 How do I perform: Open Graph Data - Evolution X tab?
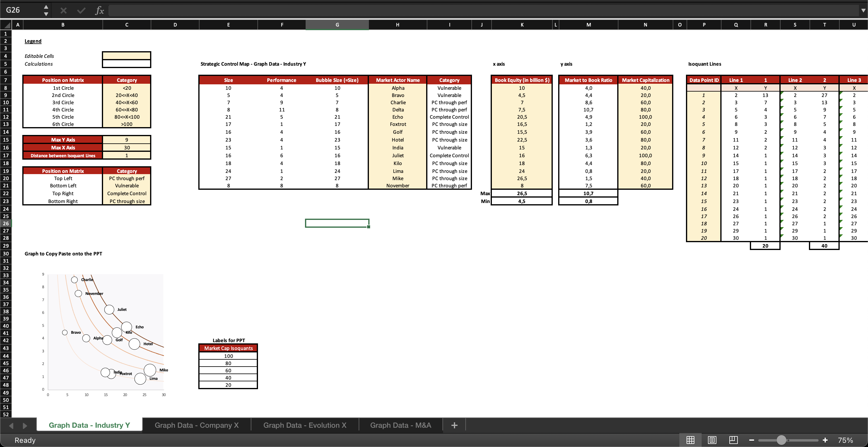click(x=305, y=425)
